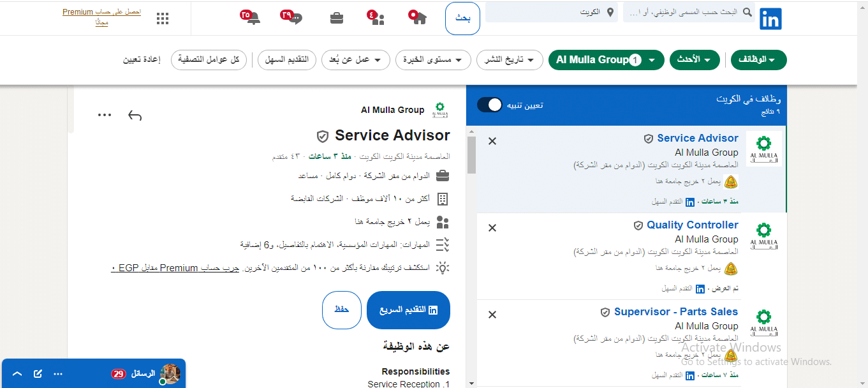The image size is (868, 388).
Task: Open the Al Mulla Group company filter dropdown
Action: pos(606,60)
